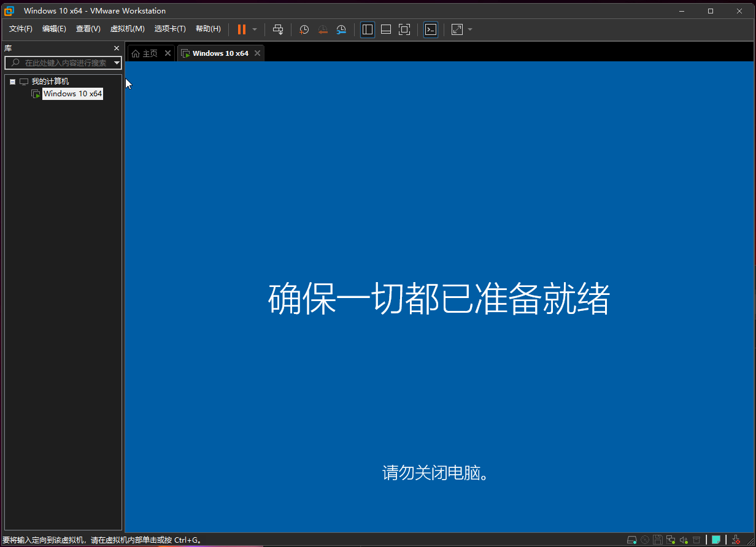Image resolution: width=756 pixels, height=547 pixels.
Task: Collapse the 我的计算机 tree node
Action: (12, 82)
